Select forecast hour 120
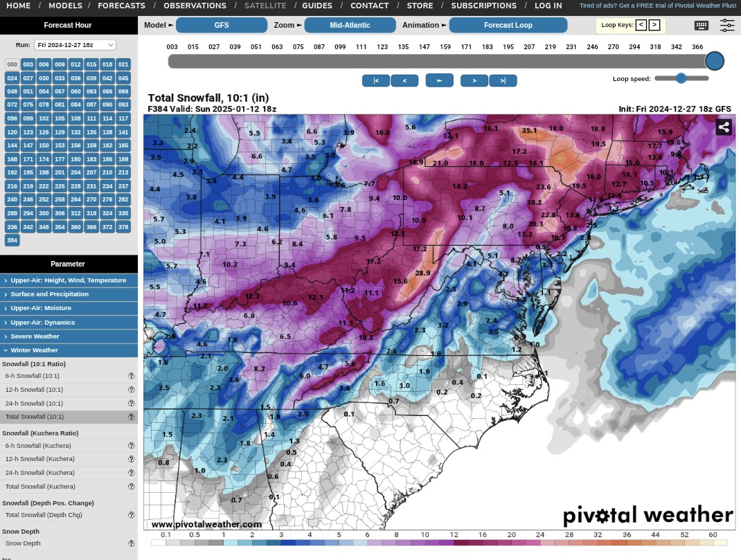741x560 pixels. [x=12, y=132]
